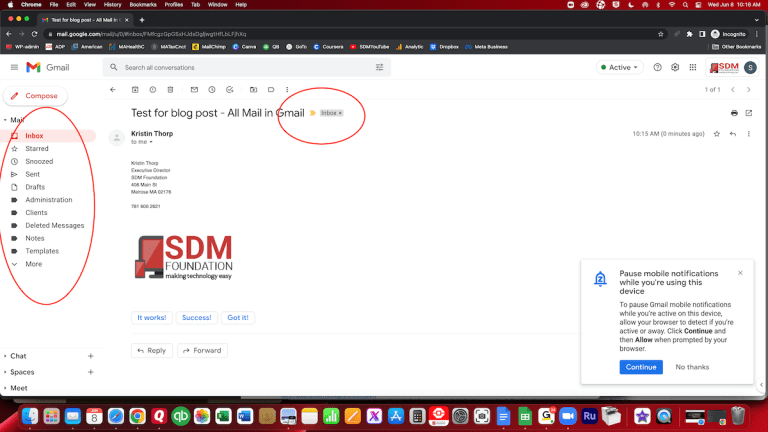Archive this email with the archive icon

click(135, 90)
